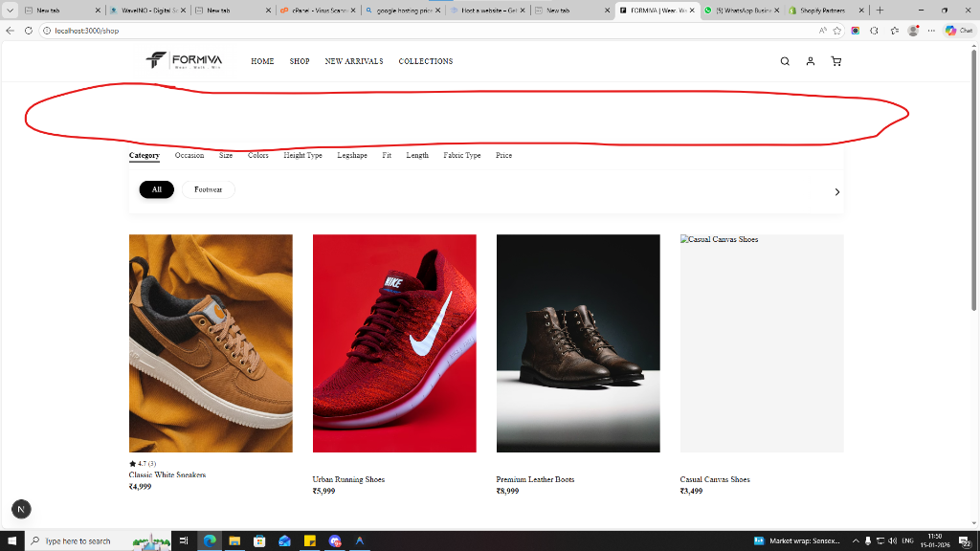
Task: Select the All category pill
Action: point(157,189)
